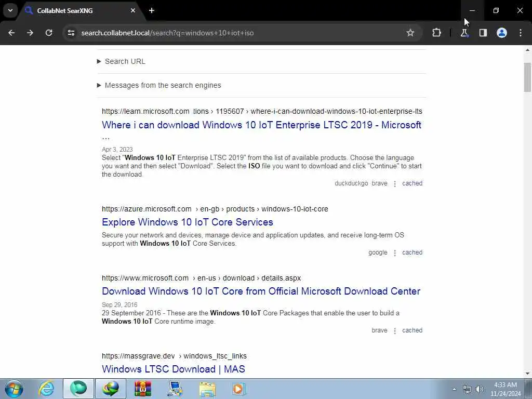Open Windows LTSC Download MAS link
Image resolution: width=532 pixels, height=399 pixels.
pyautogui.click(x=174, y=369)
